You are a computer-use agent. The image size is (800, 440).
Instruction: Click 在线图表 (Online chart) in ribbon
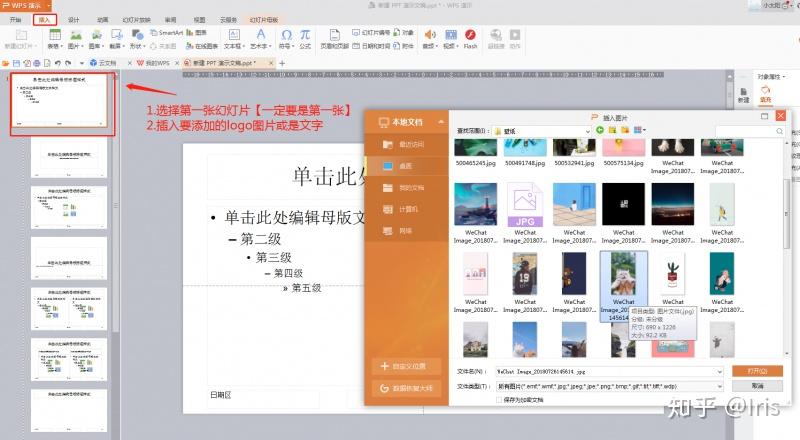(202, 46)
